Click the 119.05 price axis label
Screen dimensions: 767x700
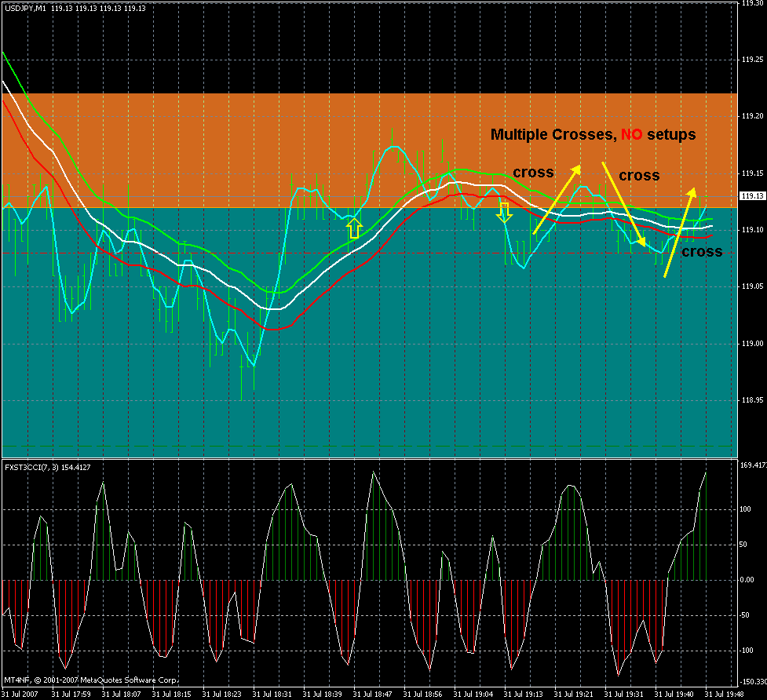point(752,286)
